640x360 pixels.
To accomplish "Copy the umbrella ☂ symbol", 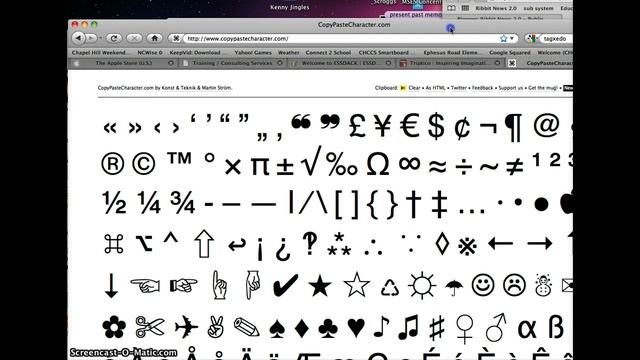I will click(454, 287).
